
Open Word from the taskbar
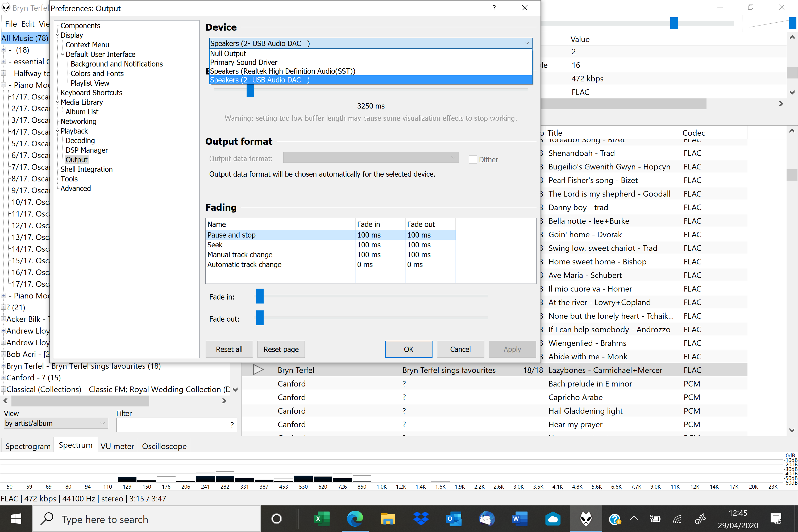520,519
